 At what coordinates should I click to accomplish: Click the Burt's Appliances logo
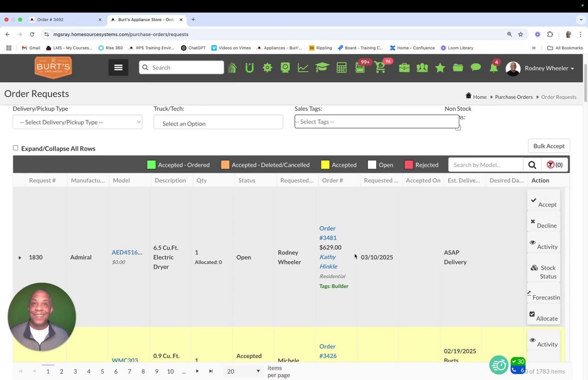point(53,68)
